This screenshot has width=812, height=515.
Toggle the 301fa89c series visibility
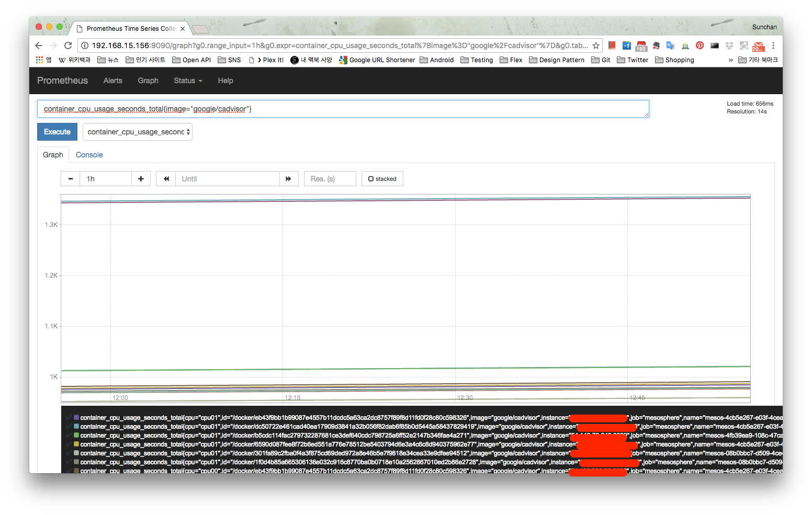[x=68, y=453]
